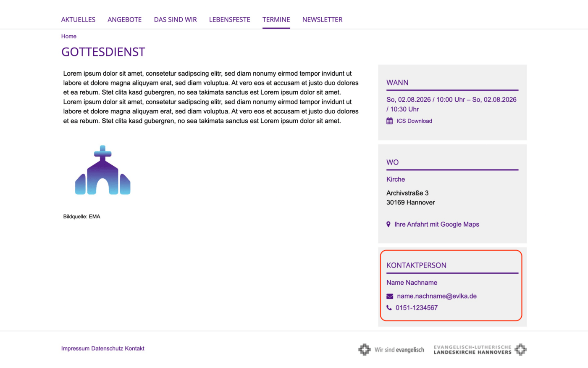
Task: Click the calendar icon for ICS download
Action: point(389,121)
